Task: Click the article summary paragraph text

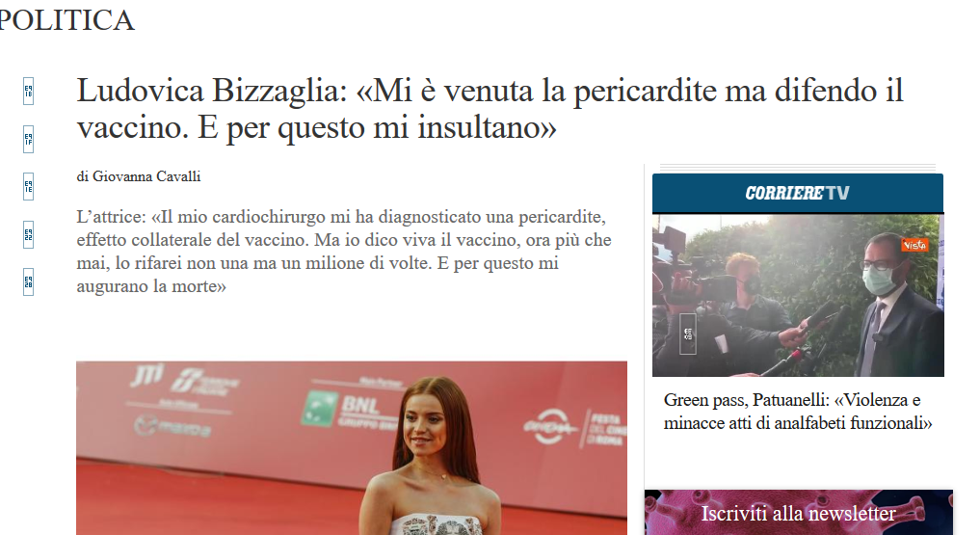Action: tap(344, 252)
